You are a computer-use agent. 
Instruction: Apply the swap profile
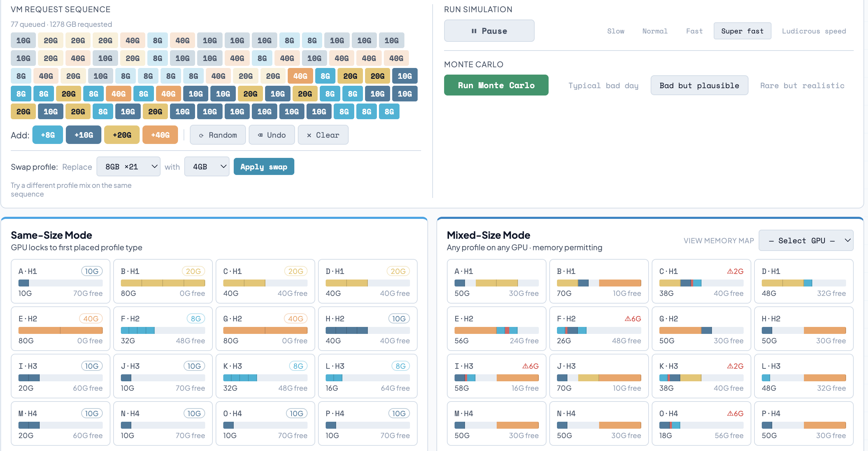tap(264, 167)
